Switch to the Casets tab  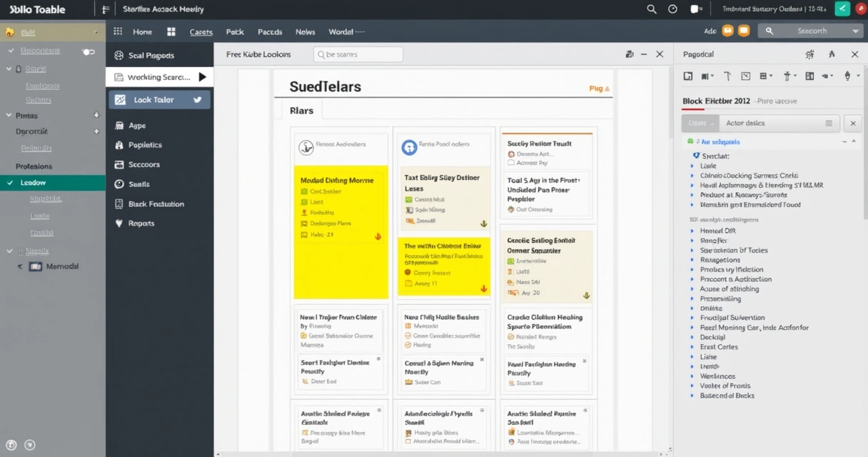click(x=201, y=31)
